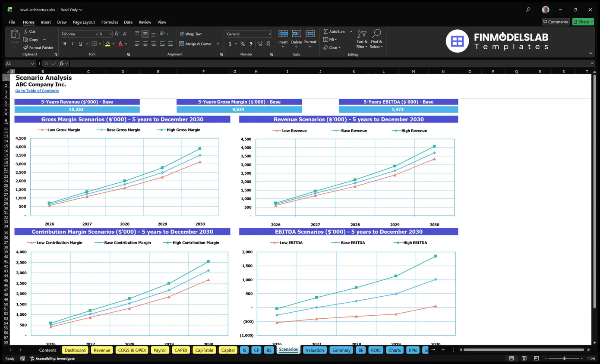This screenshot has height=364, width=600.
Task: Click the macro recording status bar icon
Action: [x=22, y=358]
